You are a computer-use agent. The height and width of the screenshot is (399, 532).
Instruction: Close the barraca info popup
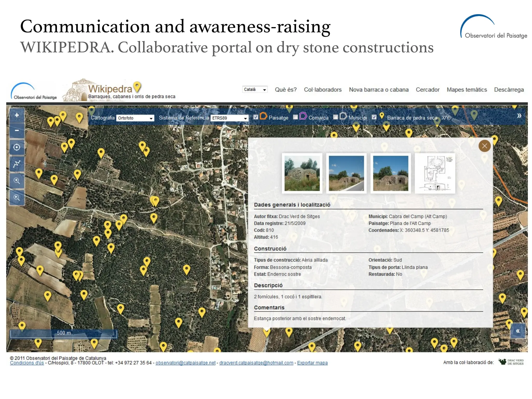(484, 146)
